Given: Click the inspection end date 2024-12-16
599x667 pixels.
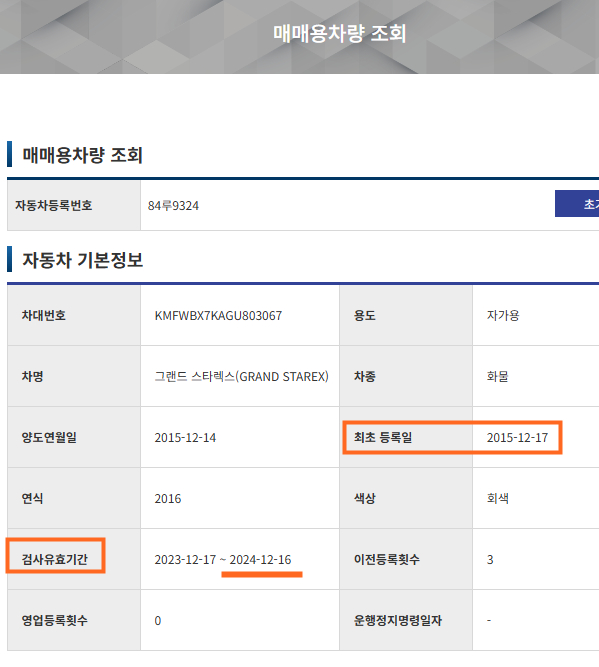Looking at the screenshot, I should [x=260, y=559].
